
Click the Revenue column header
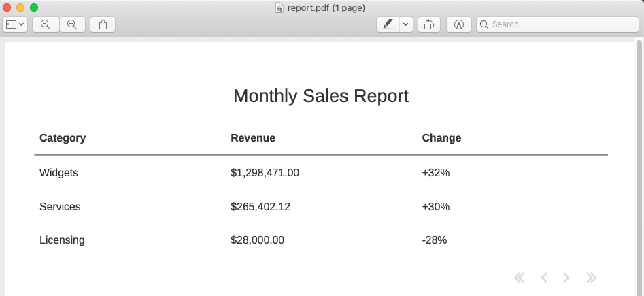(253, 138)
